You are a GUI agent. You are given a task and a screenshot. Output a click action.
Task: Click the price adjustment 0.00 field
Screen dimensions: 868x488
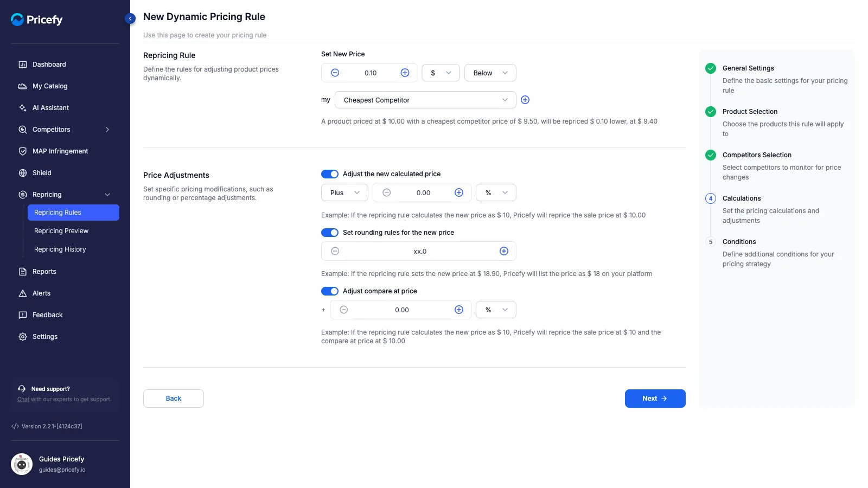[423, 192]
